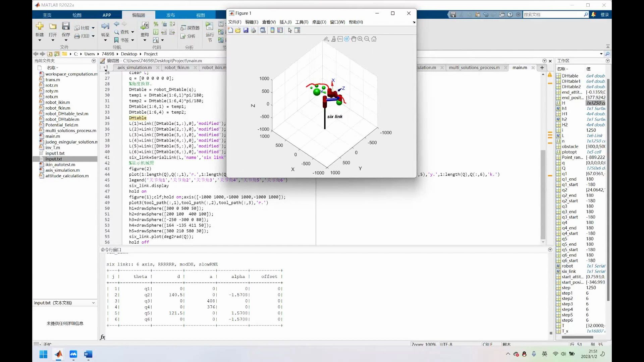
Task: Open the Insert menu in Figure 1
Action: [285, 22]
